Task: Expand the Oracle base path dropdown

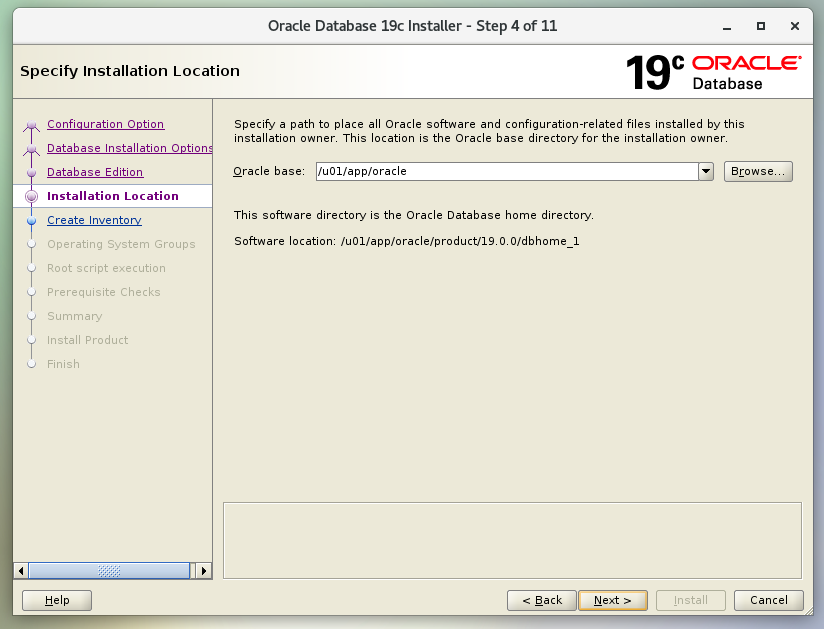Action: pyautogui.click(x=706, y=171)
